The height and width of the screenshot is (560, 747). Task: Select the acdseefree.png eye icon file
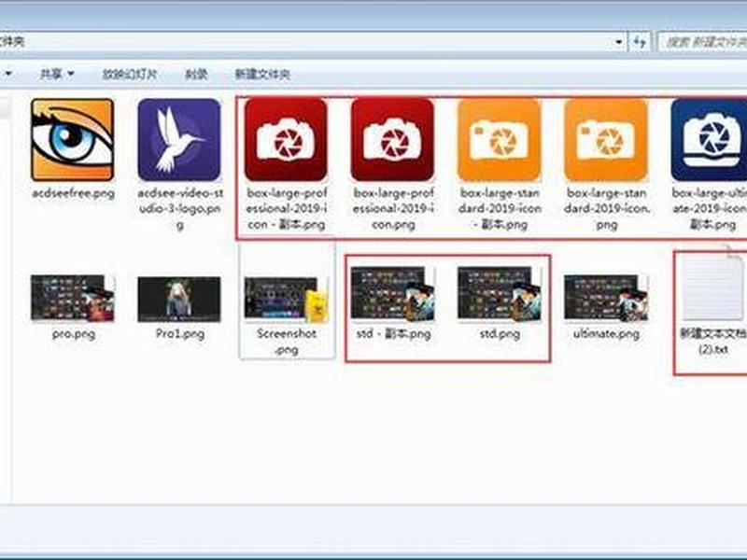point(73,140)
